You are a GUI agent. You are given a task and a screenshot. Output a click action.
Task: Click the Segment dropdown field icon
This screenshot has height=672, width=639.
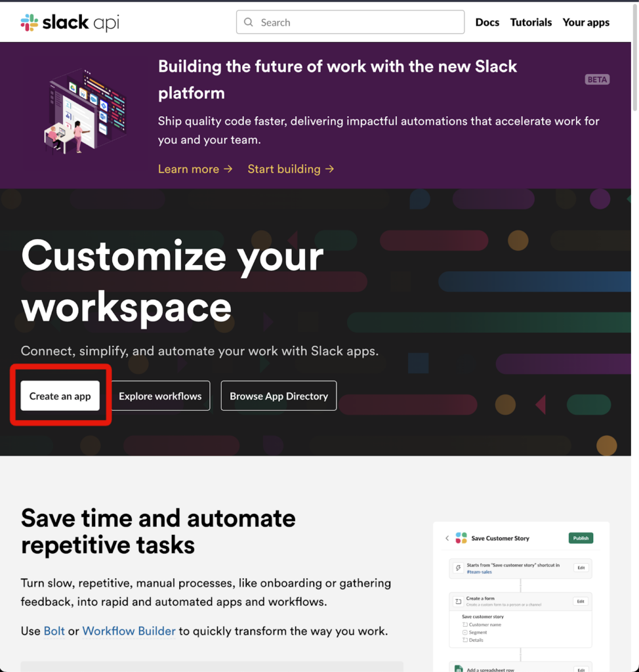[x=465, y=632]
